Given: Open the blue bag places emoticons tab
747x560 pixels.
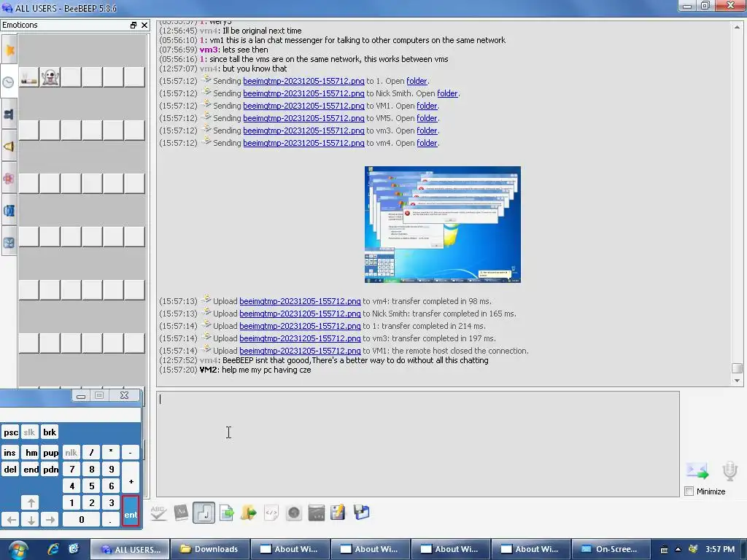Looking at the screenshot, I should [x=9, y=211].
